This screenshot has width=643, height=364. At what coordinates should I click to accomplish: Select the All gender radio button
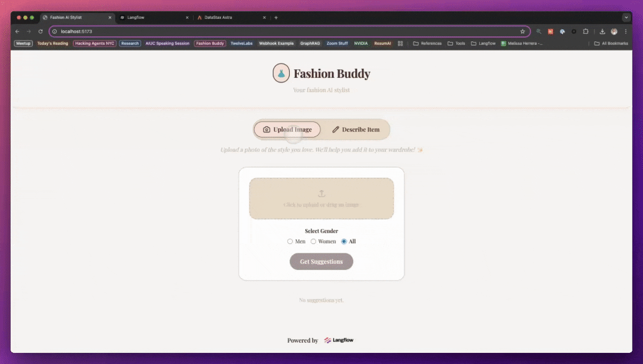click(344, 241)
